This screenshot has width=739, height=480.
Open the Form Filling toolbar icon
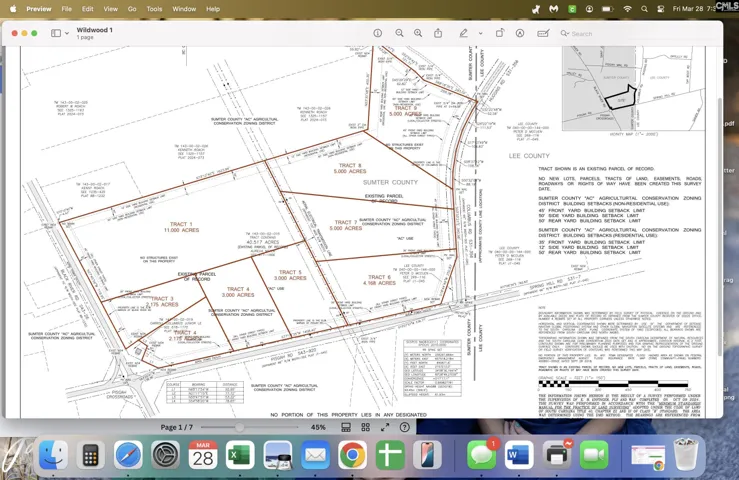point(543,33)
